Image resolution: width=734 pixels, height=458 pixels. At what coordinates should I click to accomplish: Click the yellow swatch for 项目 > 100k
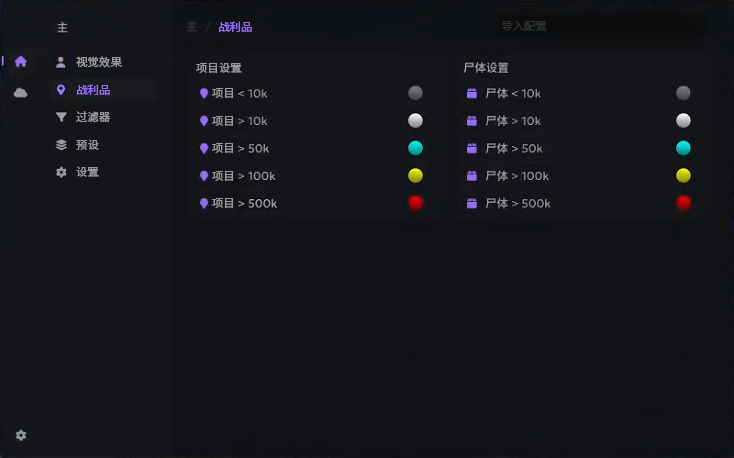(x=415, y=176)
